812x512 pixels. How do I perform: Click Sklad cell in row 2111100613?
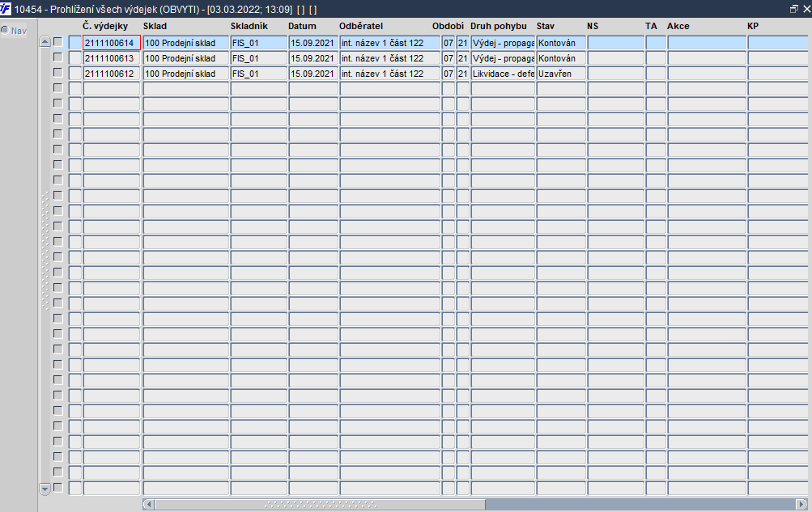click(x=186, y=58)
